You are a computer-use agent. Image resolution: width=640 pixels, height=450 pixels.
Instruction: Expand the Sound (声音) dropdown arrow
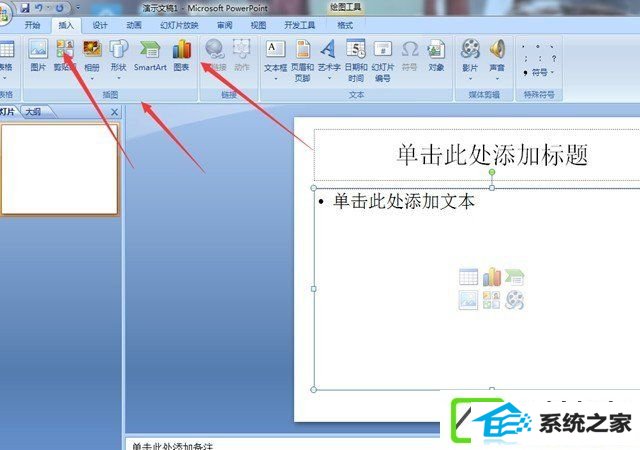(497, 78)
